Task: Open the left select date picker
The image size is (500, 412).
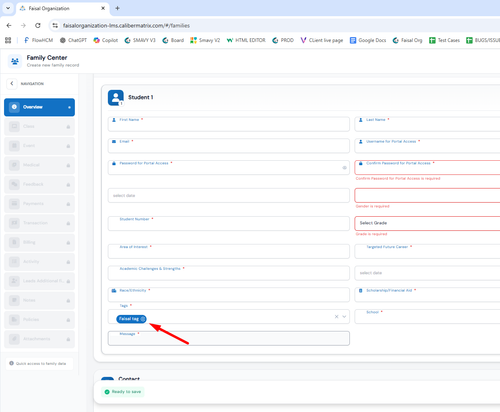Action: click(229, 195)
